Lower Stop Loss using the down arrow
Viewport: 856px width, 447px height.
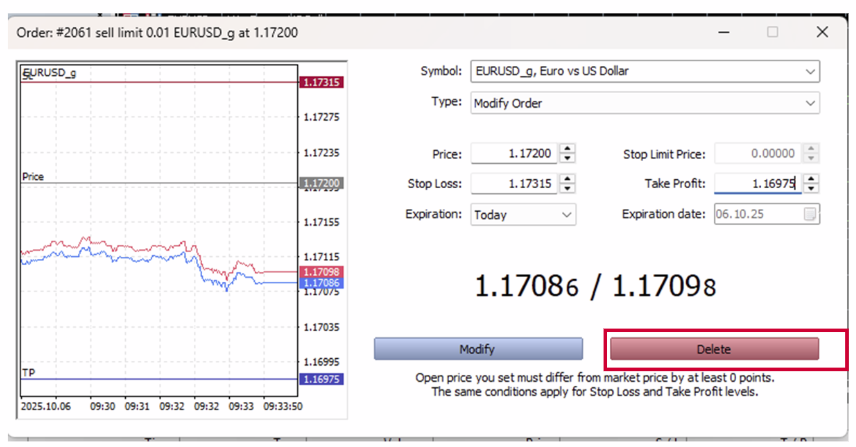(568, 189)
